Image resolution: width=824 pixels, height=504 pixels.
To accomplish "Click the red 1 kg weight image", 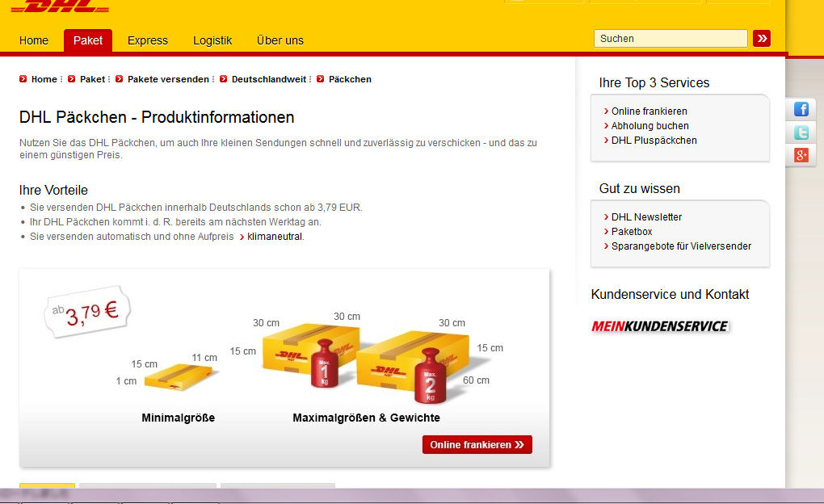I will tap(325, 363).
